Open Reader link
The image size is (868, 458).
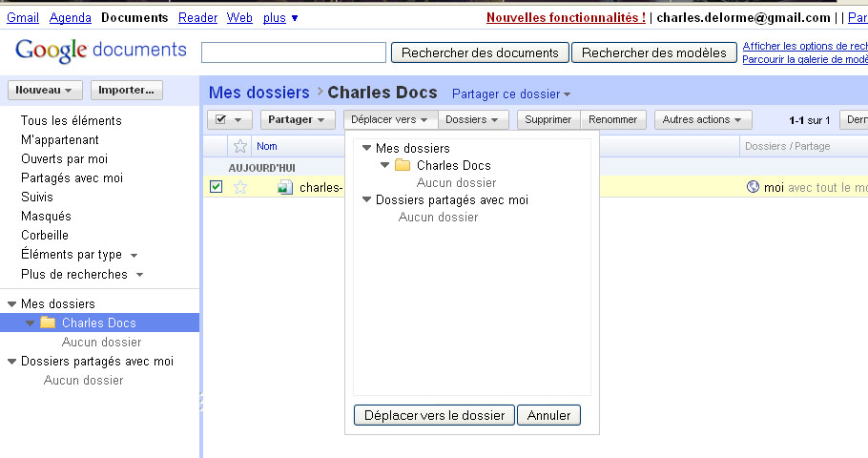click(x=197, y=18)
